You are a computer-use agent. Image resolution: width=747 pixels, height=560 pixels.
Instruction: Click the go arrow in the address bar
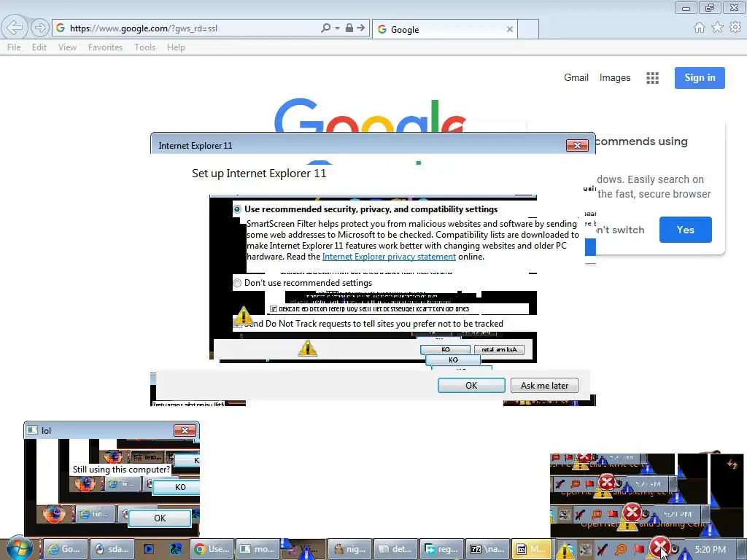361,28
